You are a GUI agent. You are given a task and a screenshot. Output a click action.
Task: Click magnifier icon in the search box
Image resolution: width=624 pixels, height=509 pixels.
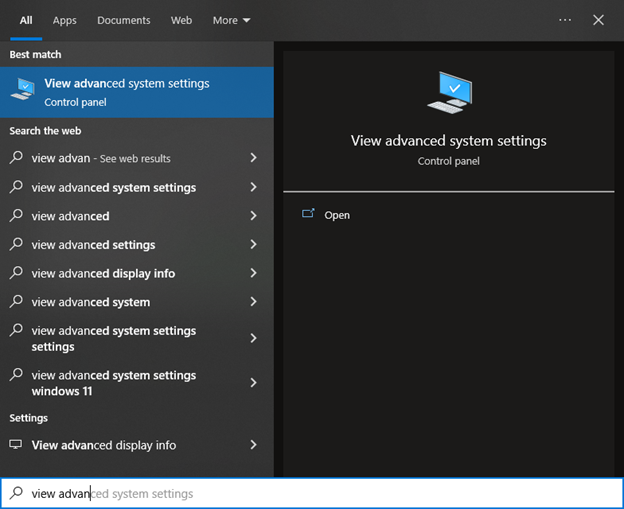16,493
